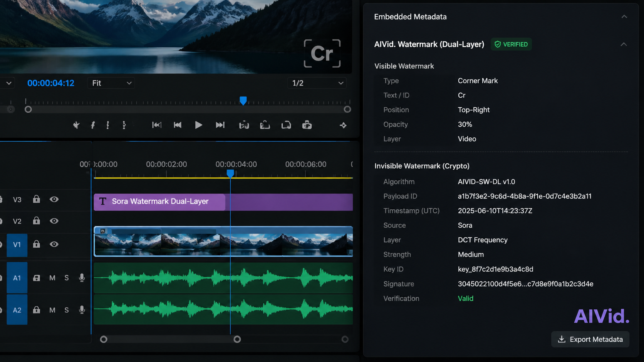Click the VERIFIED badge

(x=511, y=44)
